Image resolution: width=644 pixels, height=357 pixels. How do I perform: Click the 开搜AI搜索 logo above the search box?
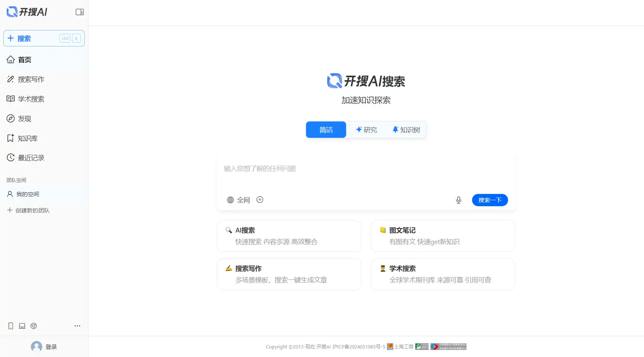pyautogui.click(x=366, y=81)
